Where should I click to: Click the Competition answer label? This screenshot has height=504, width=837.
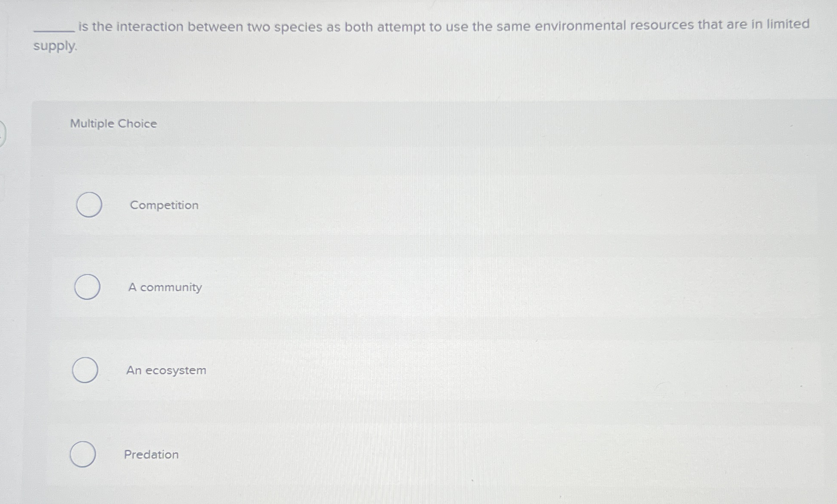[164, 205]
